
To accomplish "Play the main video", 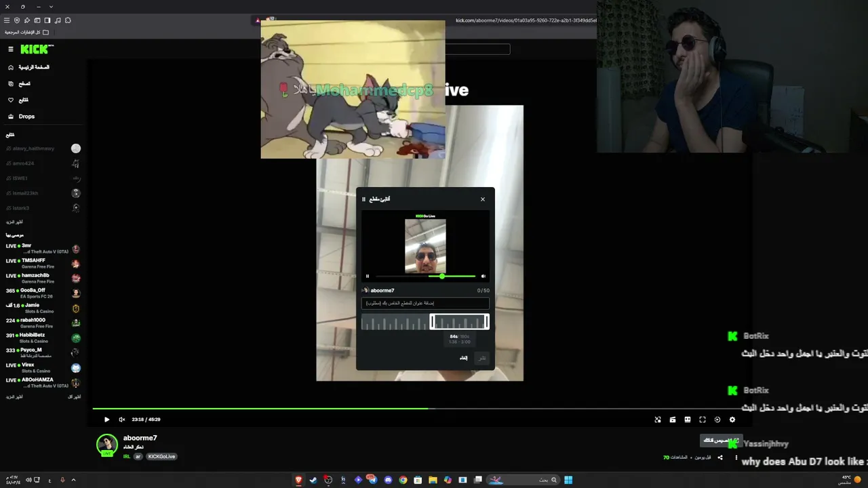I will [106, 420].
